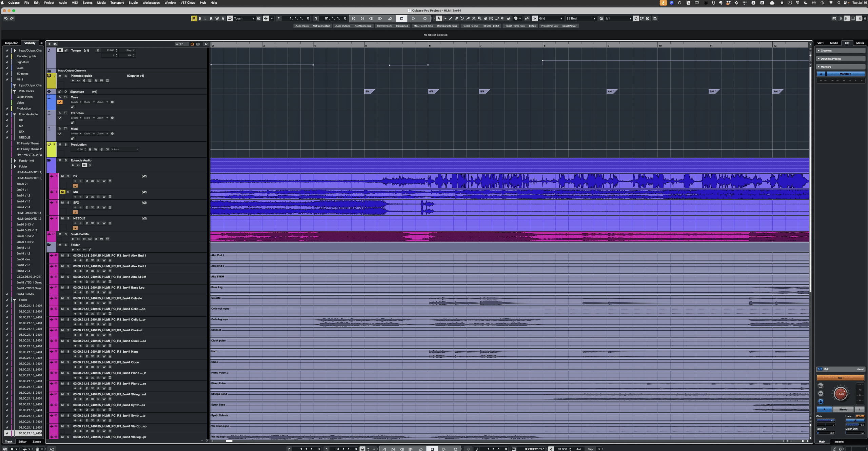Select the Split (scissors) tool

pyautogui.click(x=462, y=18)
